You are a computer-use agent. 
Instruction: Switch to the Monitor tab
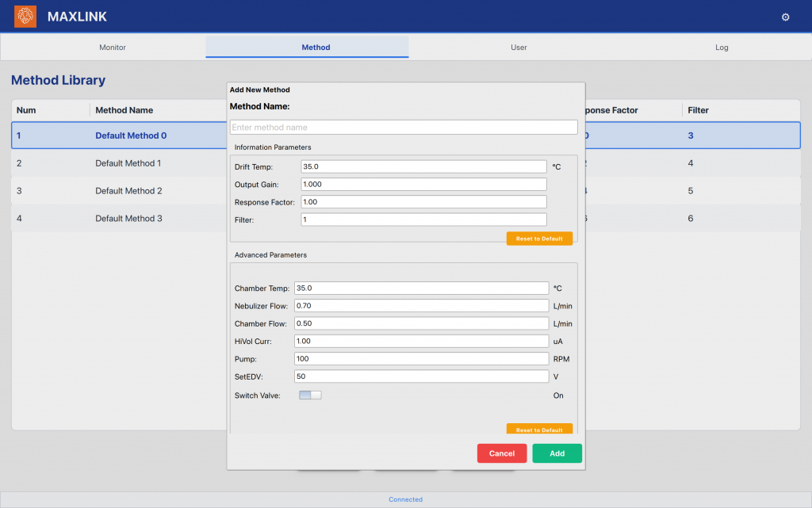(113, 48)
